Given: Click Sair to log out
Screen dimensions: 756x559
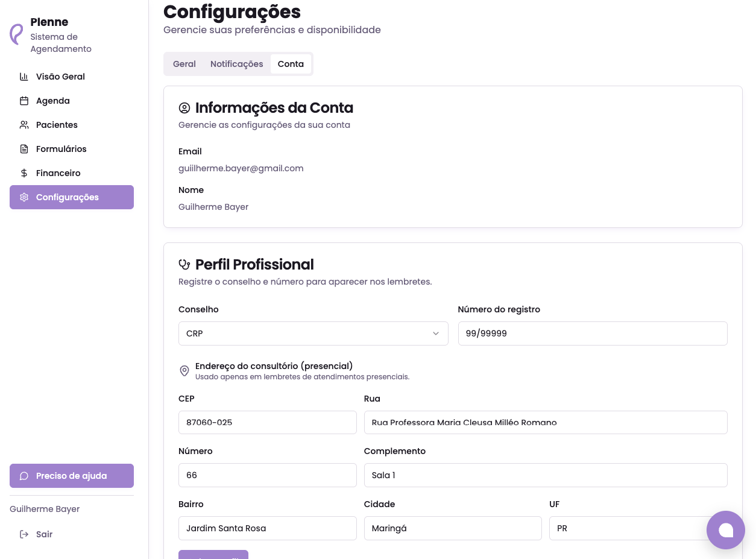Looking at the screenshot, I should point(44,534).
